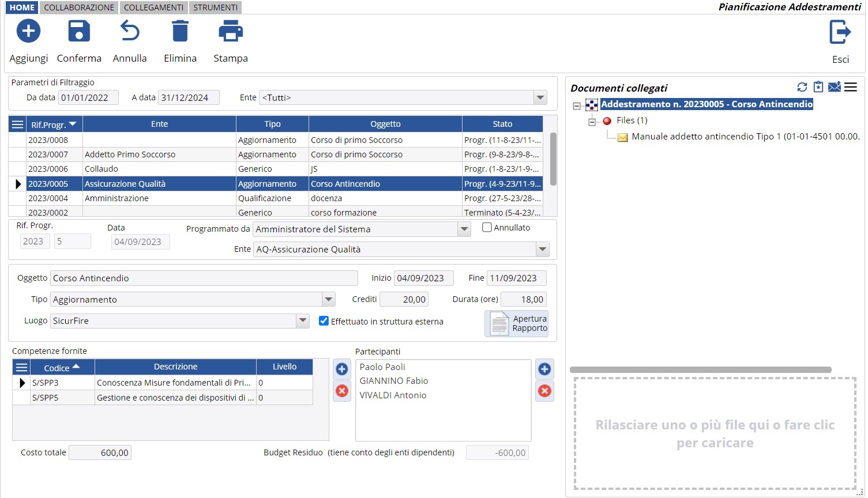
Task: Collapse the Files tree node
Action: point(592,121)
